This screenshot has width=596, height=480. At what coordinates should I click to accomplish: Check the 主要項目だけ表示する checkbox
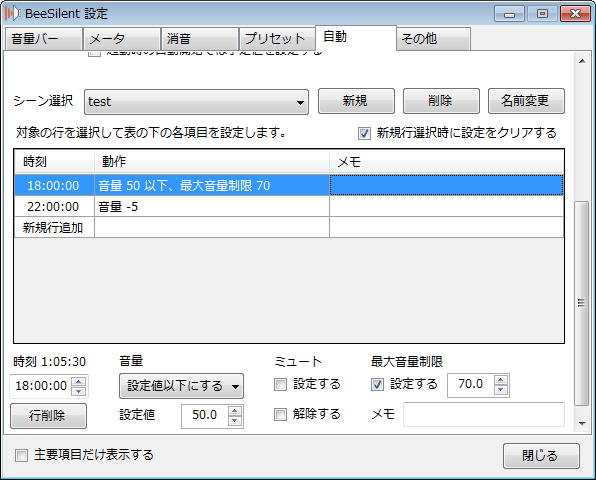coord(21,455)
